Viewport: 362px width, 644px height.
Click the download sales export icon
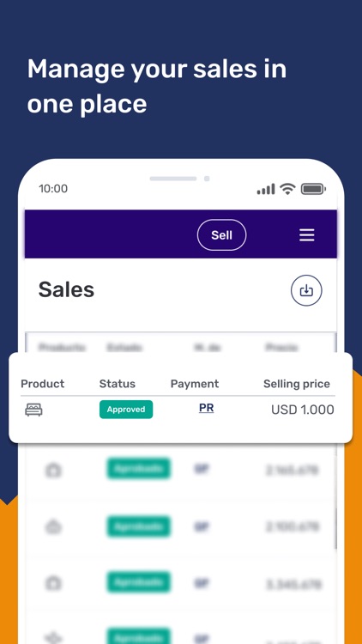tap(306, 290)
